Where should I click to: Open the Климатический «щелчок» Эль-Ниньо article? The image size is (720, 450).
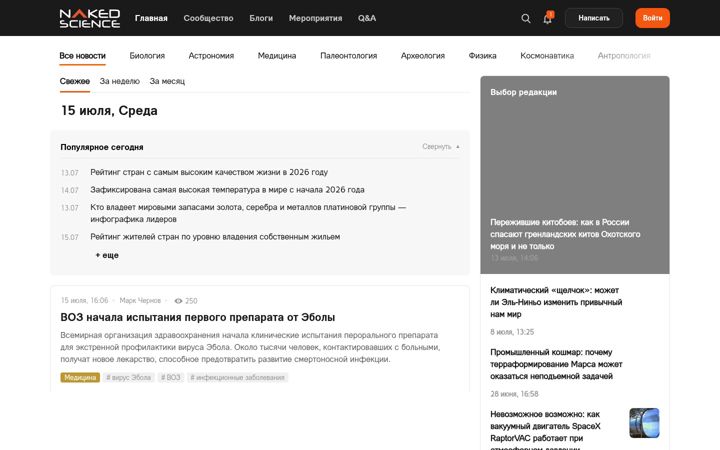[556, 302]
